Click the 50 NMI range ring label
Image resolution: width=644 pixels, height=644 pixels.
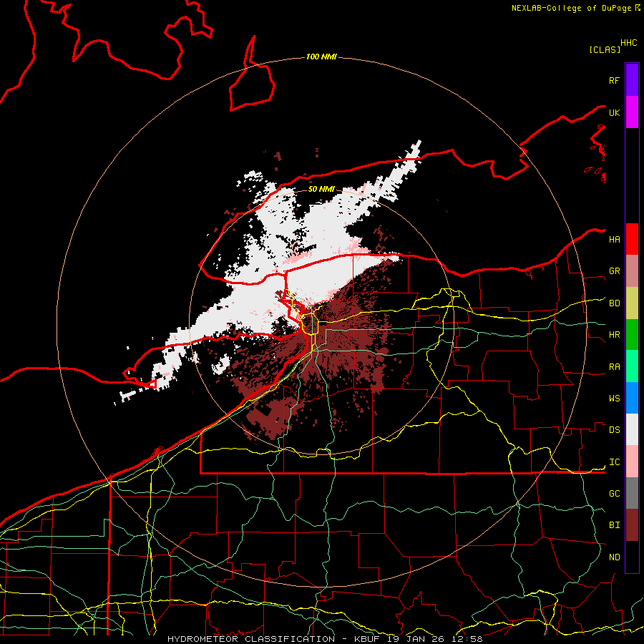coord(321,189)
